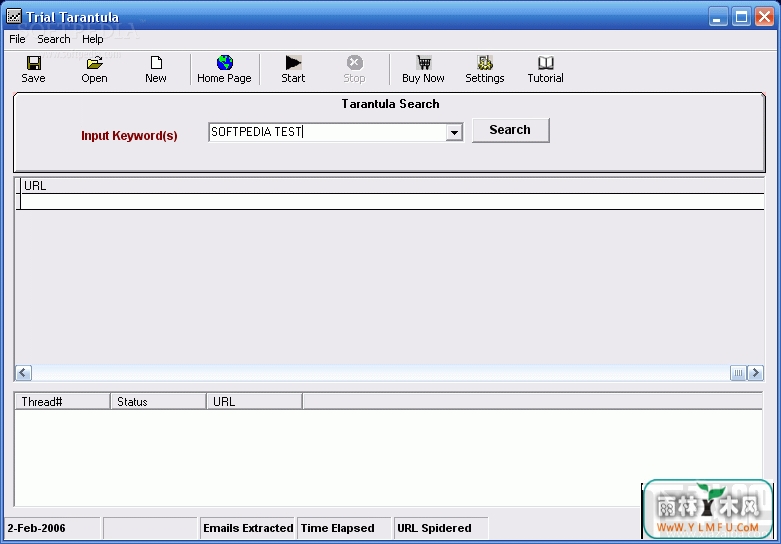Viewport: 781px width, 544px height.
Task: Create a new project with the New icon
Action: (x=156, y=63)
